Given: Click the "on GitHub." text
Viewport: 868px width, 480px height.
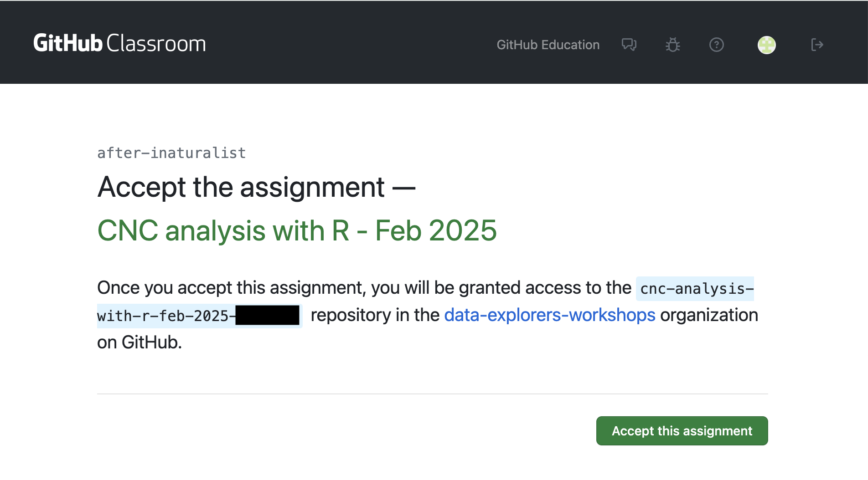Looking at the screenshot, I should point(139,342).
